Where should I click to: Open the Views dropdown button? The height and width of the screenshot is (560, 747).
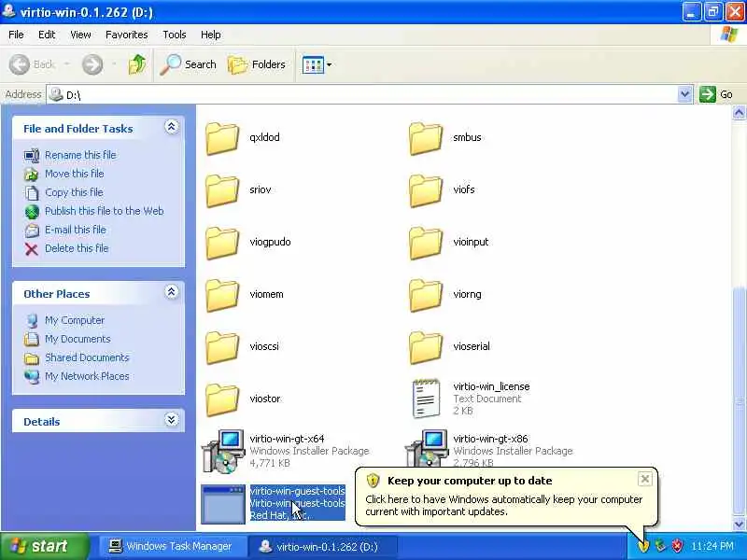coord(317,64)
